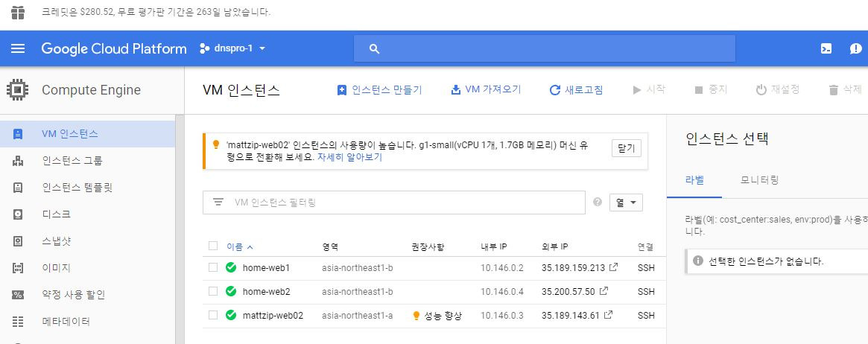The image size is (868, 344).
Task: Open SSH connection for home-web1
Action: click(x=646, y=268)
